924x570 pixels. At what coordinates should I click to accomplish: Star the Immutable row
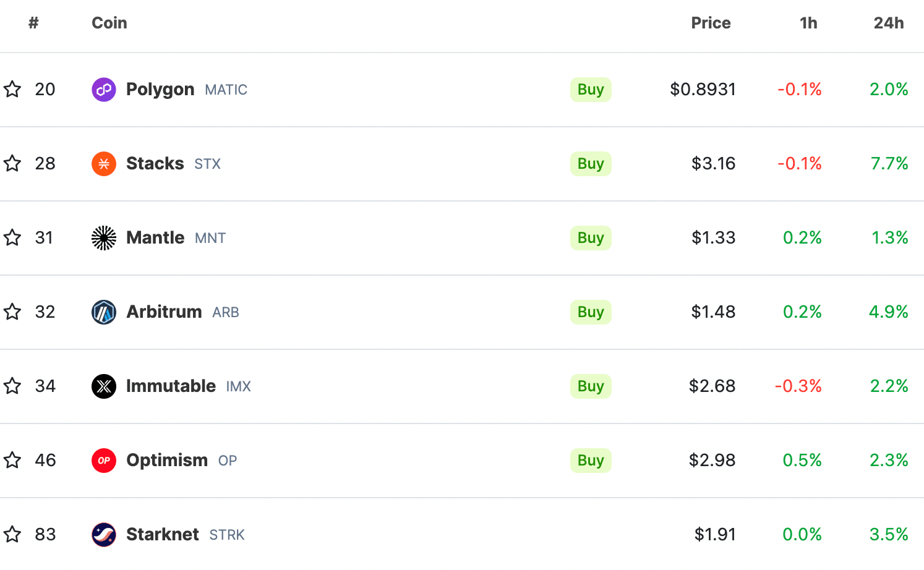[12, 386]
